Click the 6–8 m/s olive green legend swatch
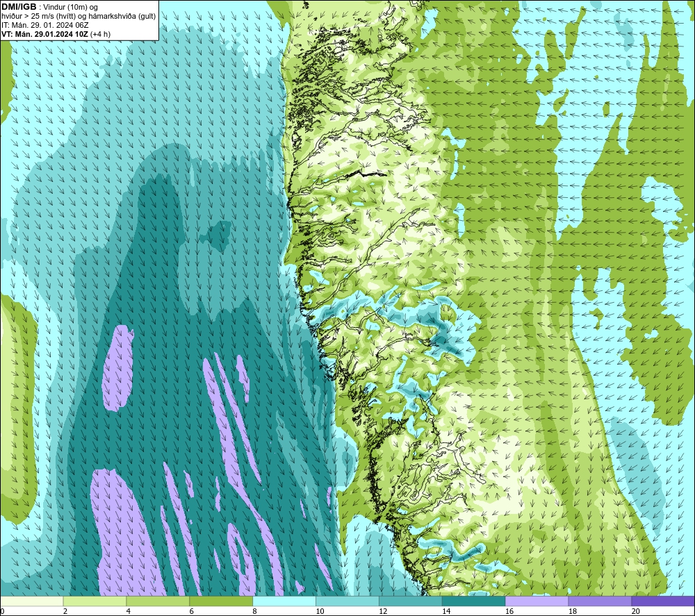This screenshot has height=616, width=695. tap(221, 601)
